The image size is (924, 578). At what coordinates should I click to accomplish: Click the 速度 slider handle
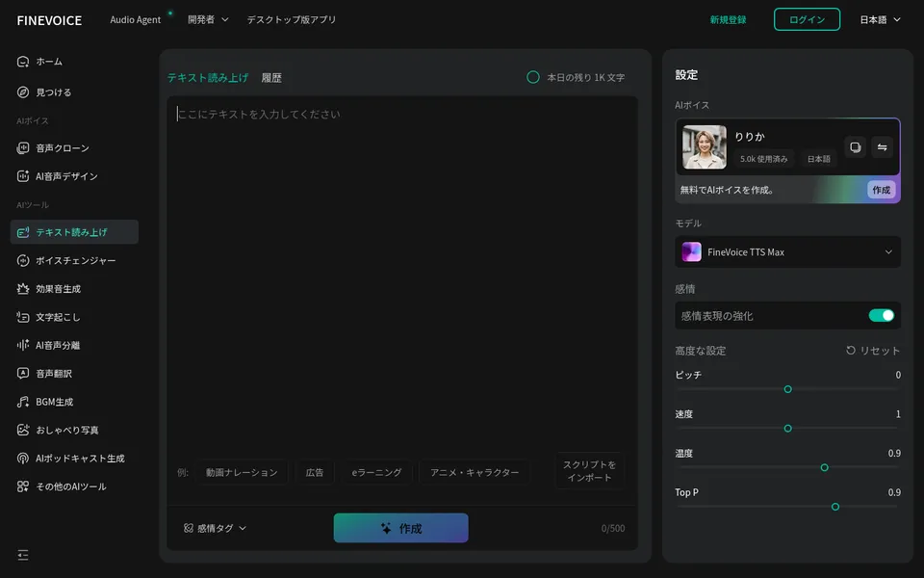788,428
